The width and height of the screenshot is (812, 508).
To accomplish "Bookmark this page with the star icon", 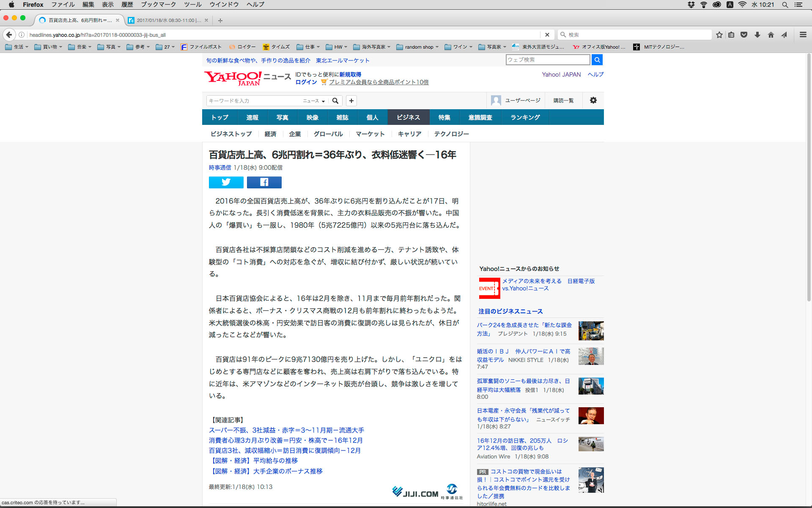I will [x=719, y=35].
